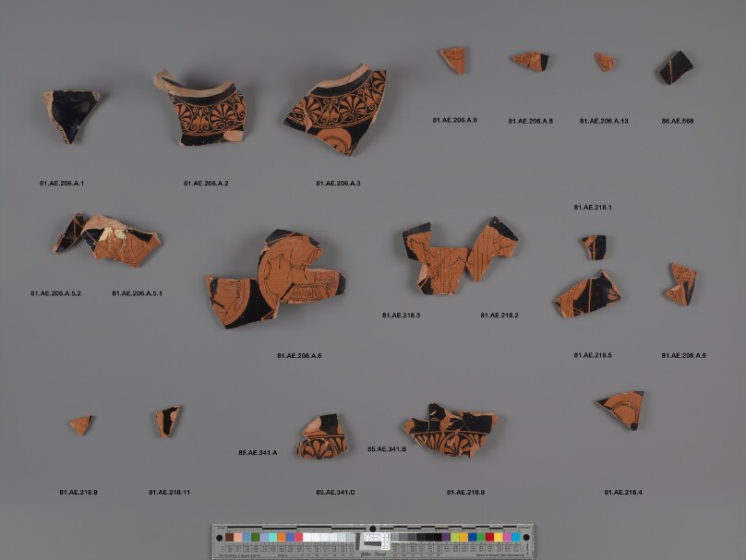Select the narrow sherd above label 81.AE.218.11
746x560 pixels.
click(x=168, y=422)
